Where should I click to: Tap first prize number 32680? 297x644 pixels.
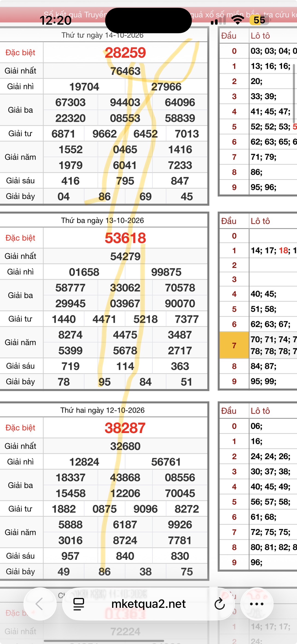(125, 446)
